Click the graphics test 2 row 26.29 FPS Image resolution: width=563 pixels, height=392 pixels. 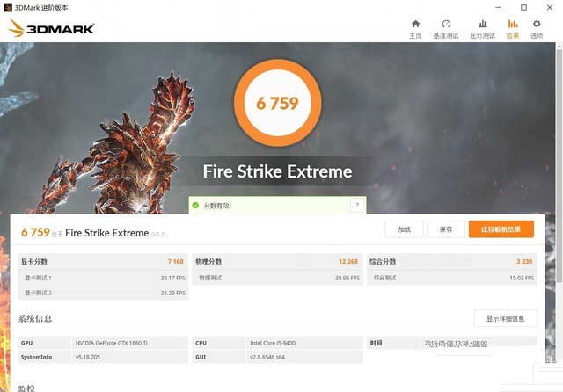(103, 293)
